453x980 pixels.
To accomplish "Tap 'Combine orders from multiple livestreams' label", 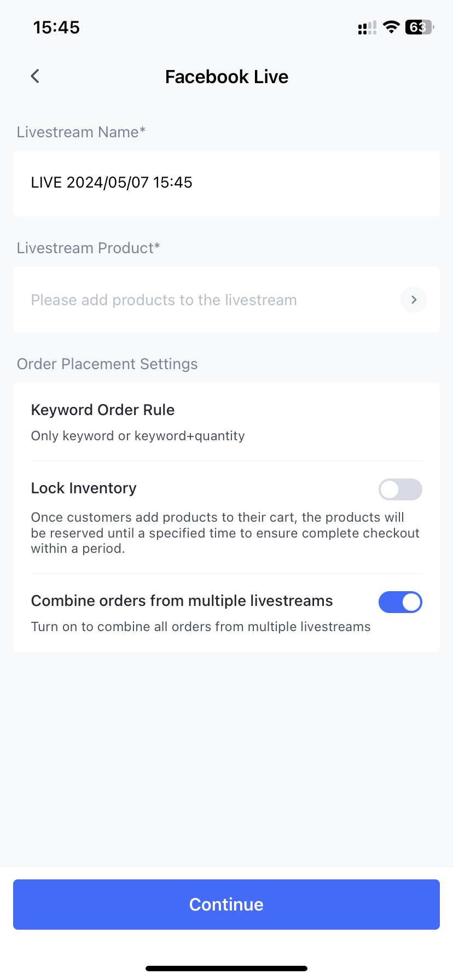I will coord(182,601).
